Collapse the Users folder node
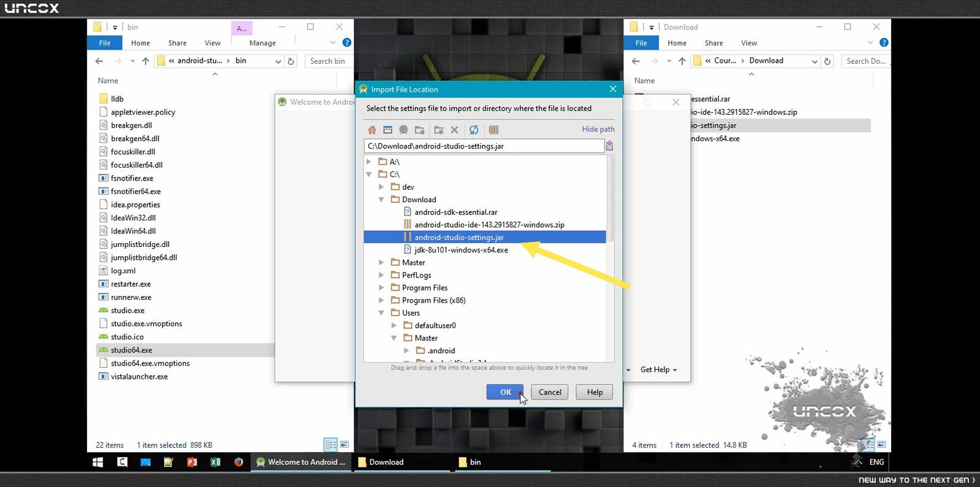 tap(381, 313)
